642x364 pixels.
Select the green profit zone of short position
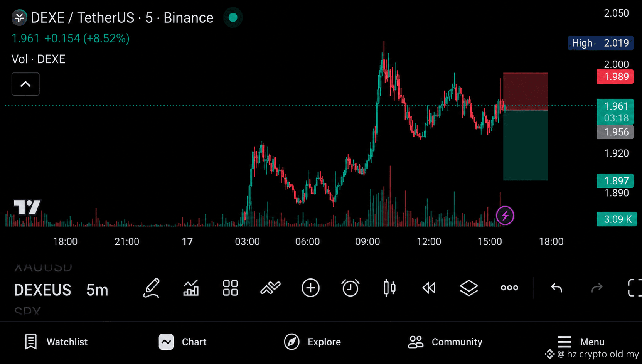point(526,145)
